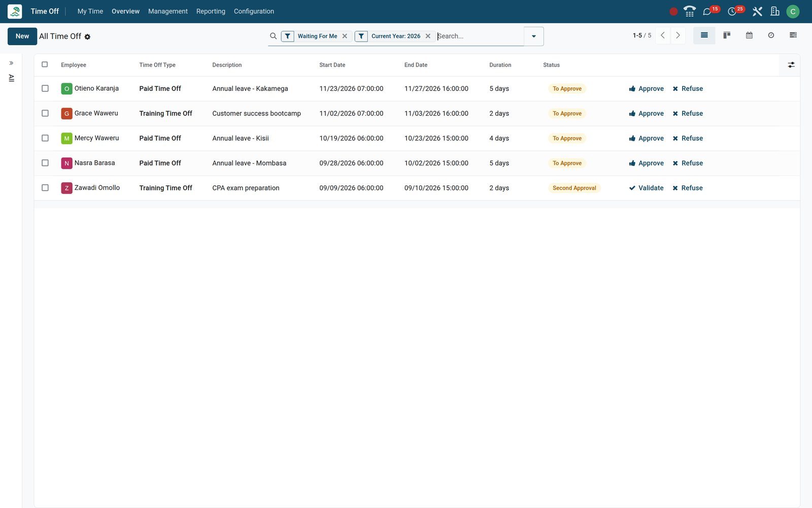Tick checkbox for Mercy Waweru row
The image size is (812, 508).
click(x=45, y=138)
